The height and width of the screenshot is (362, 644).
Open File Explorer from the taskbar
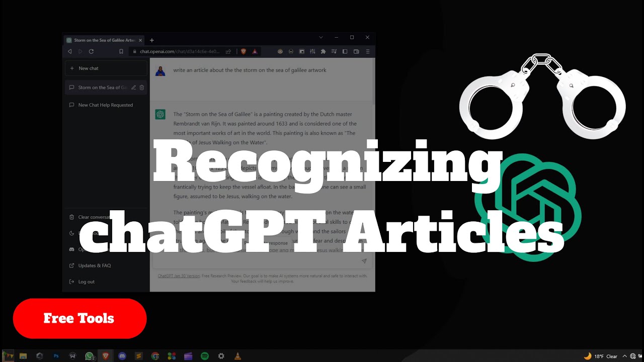tap(23, 356)
